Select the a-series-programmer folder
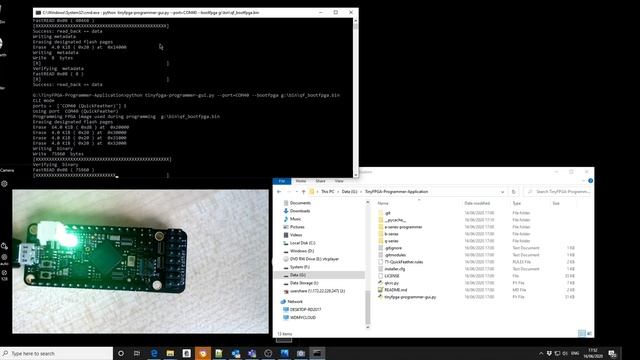The image size is (640, 360). point(403,227)
